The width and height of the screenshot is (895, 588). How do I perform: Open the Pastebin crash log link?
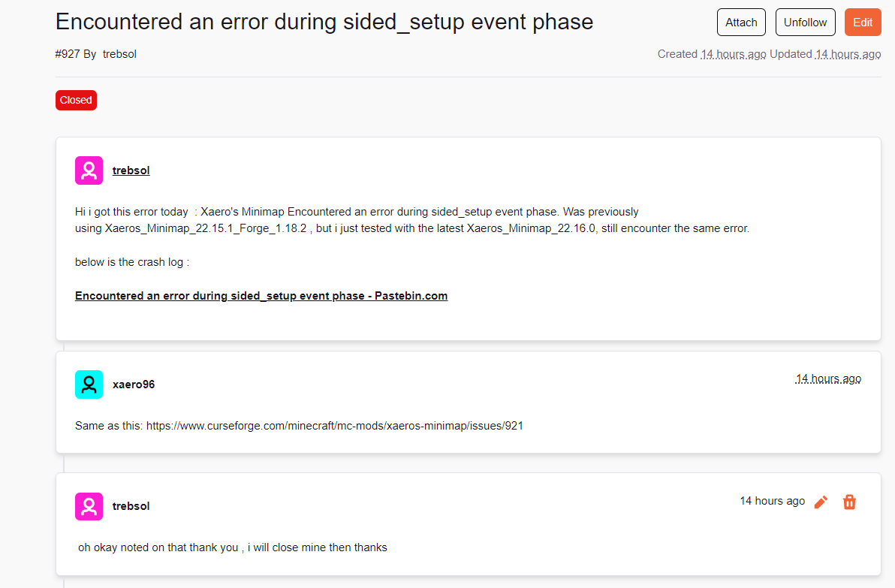click(x=261, y=296)
